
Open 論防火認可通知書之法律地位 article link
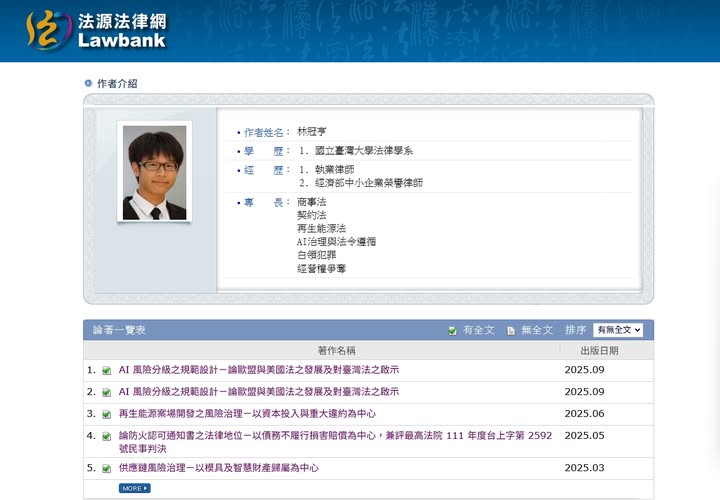tap(335, 436)
